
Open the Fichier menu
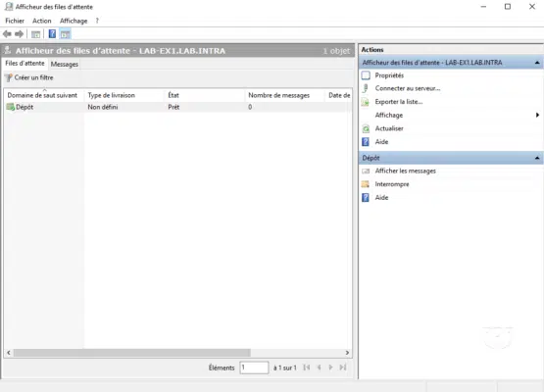[15, 21]
